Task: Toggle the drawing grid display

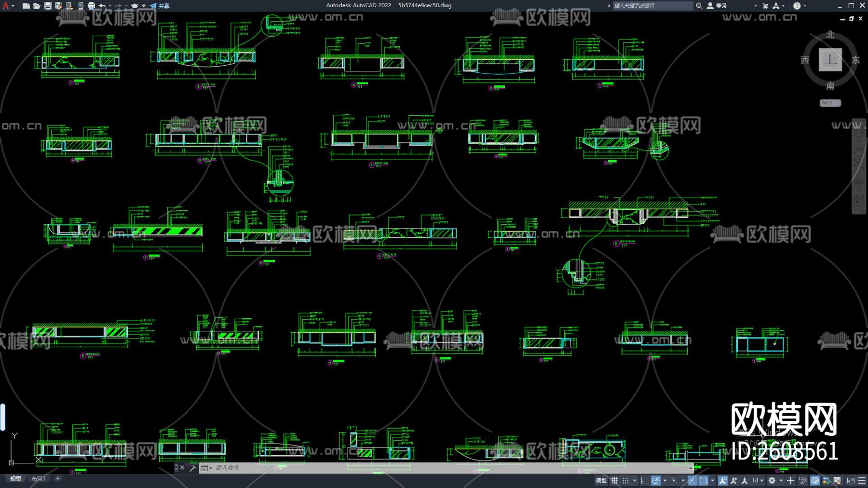Action: tap(614, 481)
